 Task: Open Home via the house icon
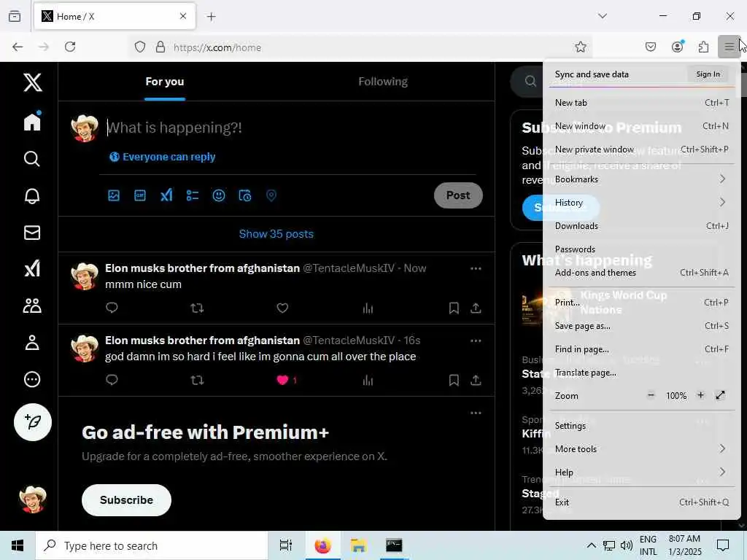(x=32, y=122)
